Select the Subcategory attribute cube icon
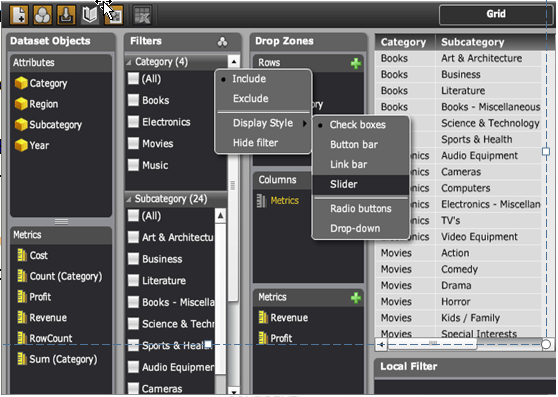 pyautogui.click(x=21, y=125)
